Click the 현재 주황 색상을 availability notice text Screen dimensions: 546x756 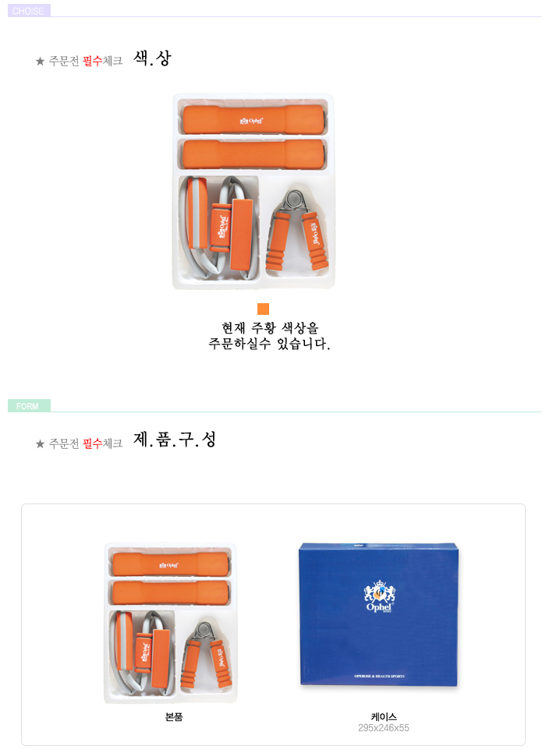pos(270,328)
